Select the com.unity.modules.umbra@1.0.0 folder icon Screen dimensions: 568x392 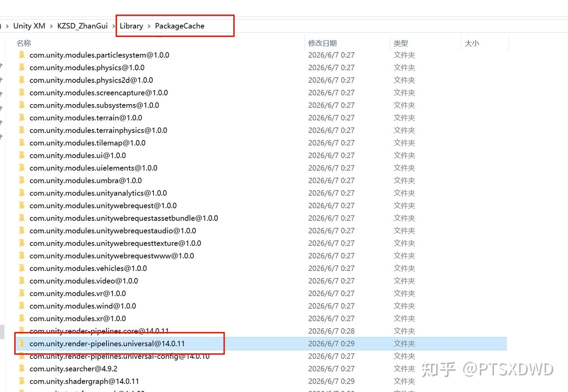pos(22,181)
